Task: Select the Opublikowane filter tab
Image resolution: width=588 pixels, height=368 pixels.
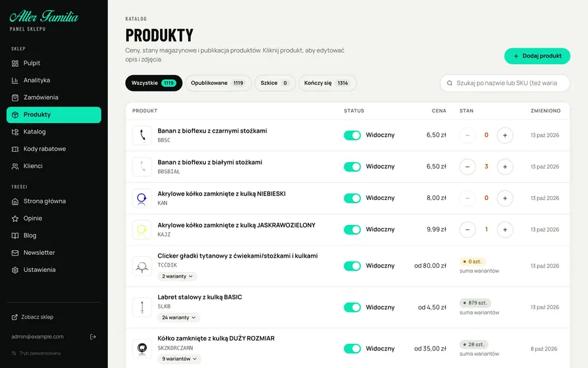Action: (218, 83)
